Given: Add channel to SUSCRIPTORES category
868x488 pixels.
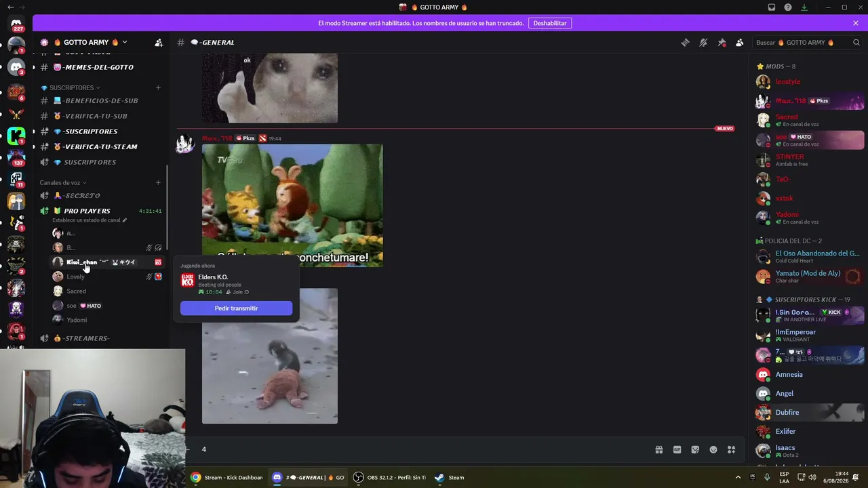Looking at the screenshot, I should pyautogui.click(x=158, y=87).
